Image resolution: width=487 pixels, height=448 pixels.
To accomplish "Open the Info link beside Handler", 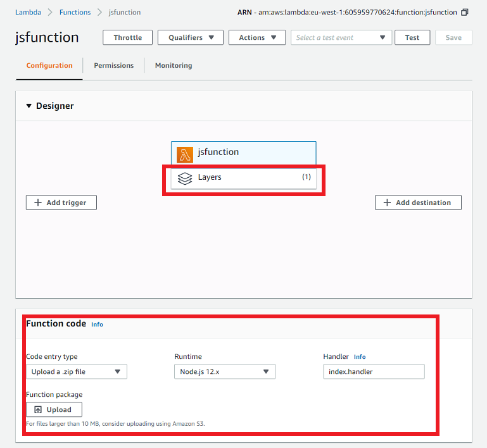I will pos(360,357).
